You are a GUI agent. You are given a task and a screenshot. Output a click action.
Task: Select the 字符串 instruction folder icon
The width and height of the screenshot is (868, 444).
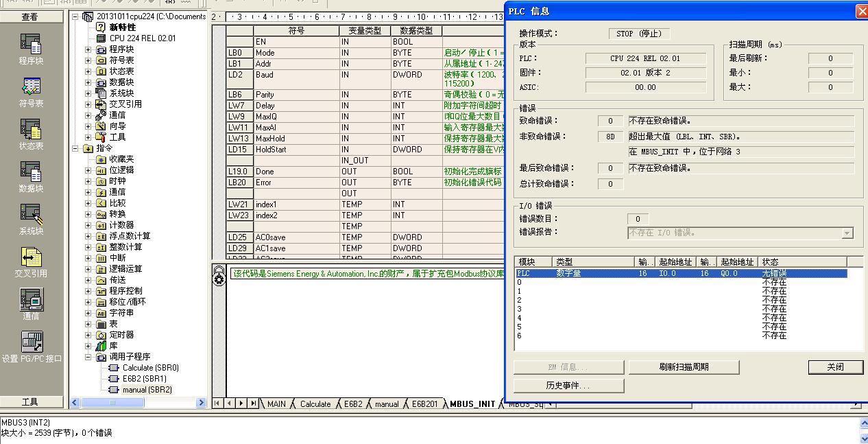[101, 313]
